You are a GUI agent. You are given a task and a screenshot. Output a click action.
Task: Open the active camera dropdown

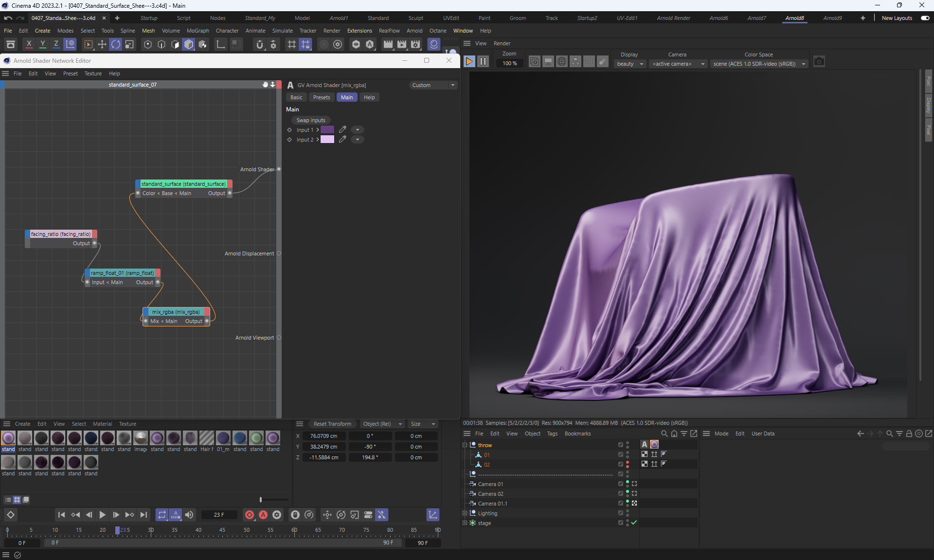(678, 64)
